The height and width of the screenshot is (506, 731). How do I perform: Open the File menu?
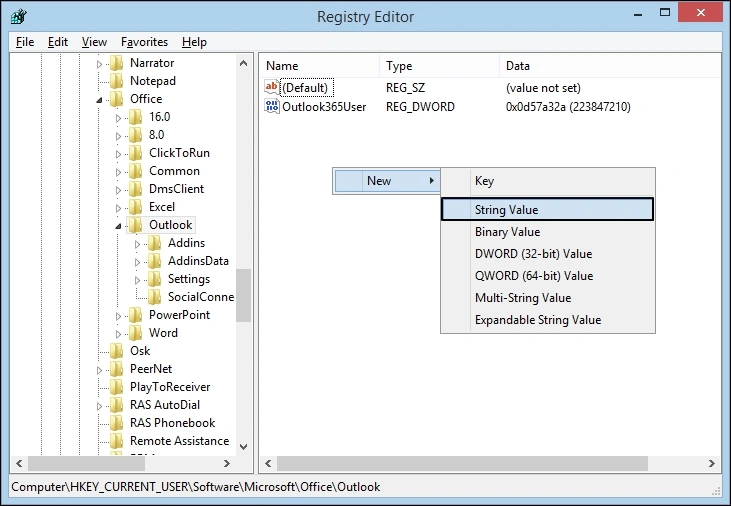[x=25, y=42]
